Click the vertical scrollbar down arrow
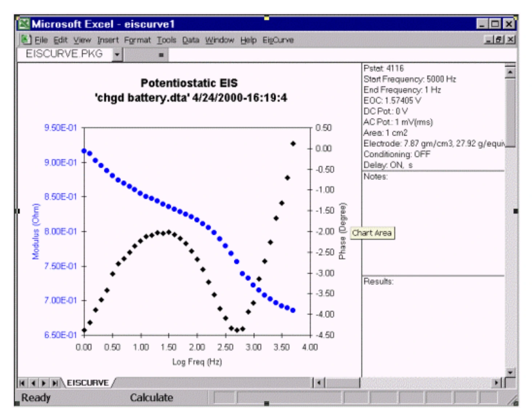This screenshot has height=408, width=532. coord(510,372)
